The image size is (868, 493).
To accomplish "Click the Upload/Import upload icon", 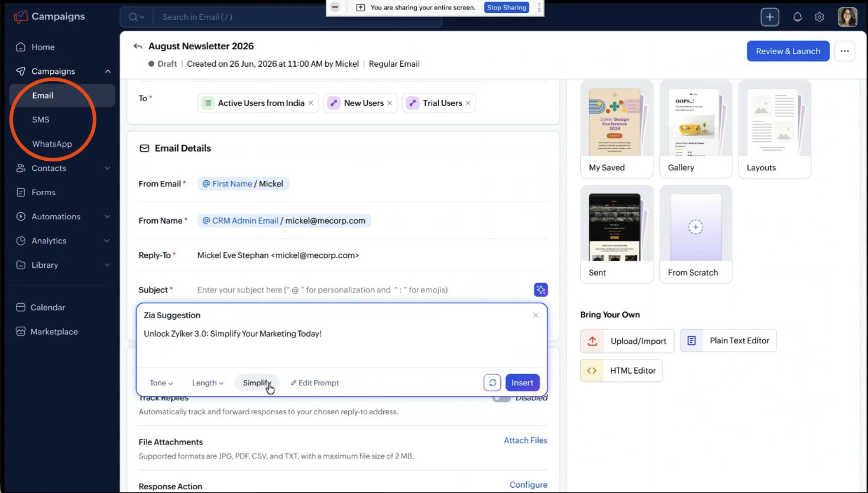I will pyautogui.click(x=592, y=341).
